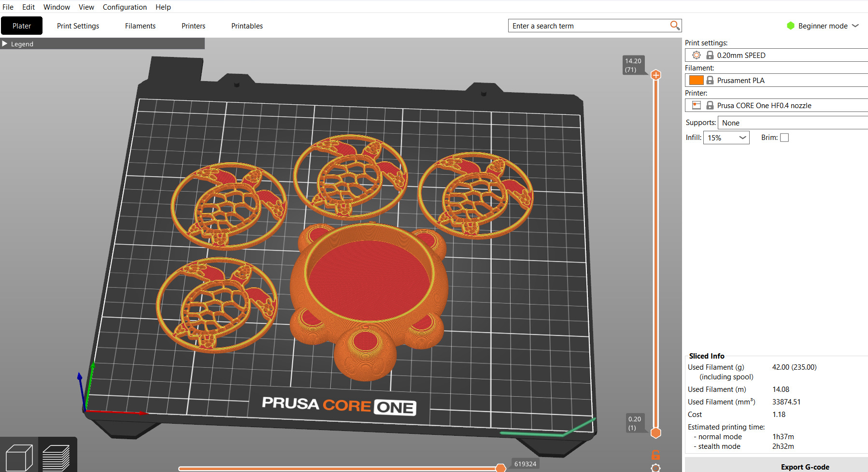Open the Help menu
This screenshot has height=472, width=868.
click(163, 7)
